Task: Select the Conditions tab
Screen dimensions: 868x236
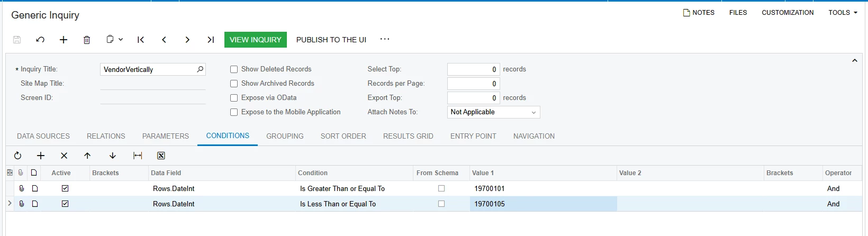Action: coord(228,135)
